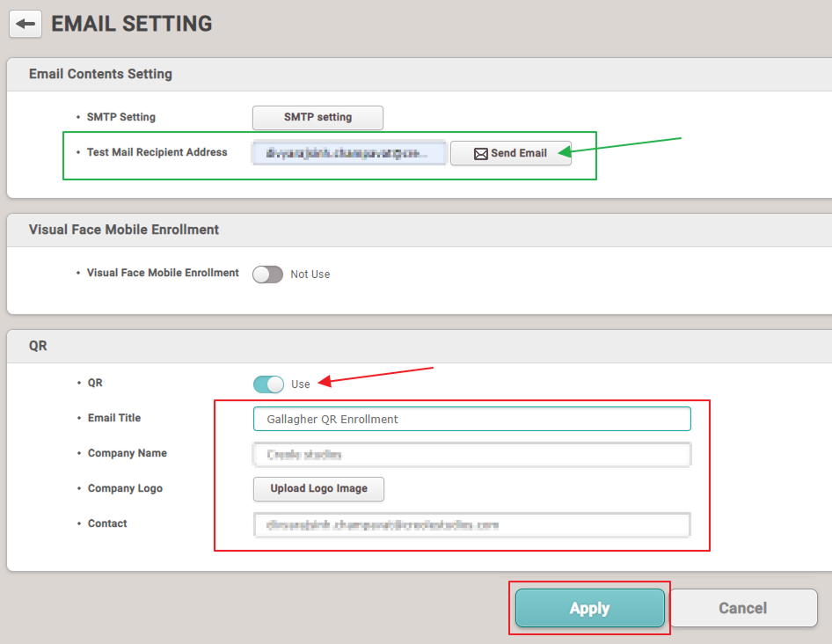
Task: Click the back arrow icon
Action: click(x=26, y=24)
